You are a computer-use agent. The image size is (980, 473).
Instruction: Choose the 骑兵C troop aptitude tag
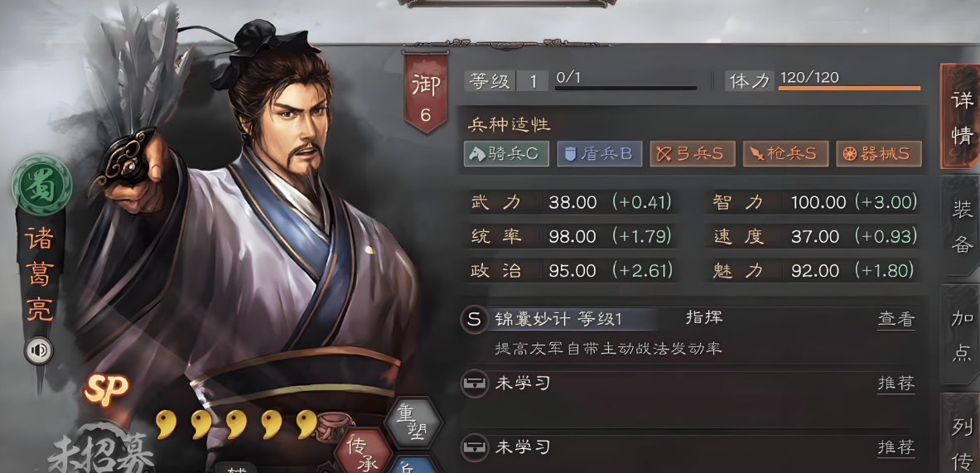click(x=506, y=154)
